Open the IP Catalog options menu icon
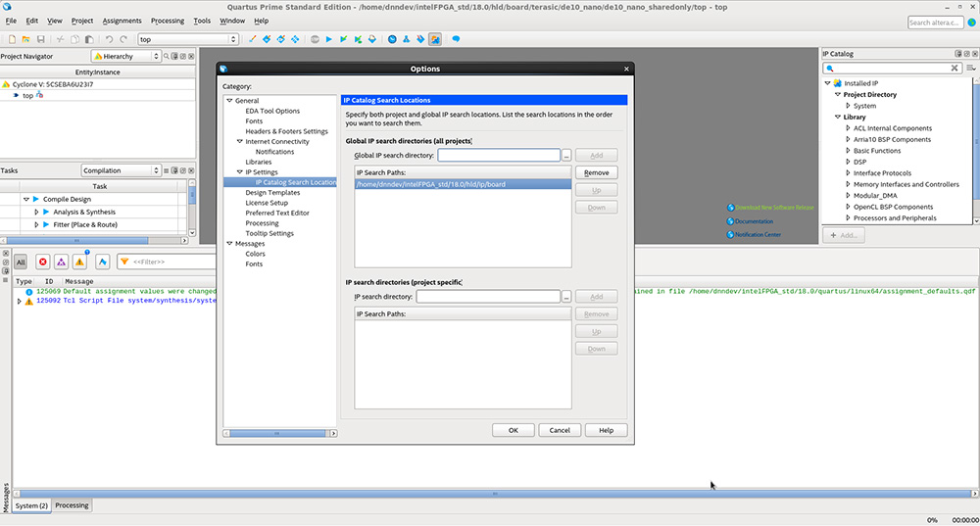 pyautogui.click(x=970, y=69)
